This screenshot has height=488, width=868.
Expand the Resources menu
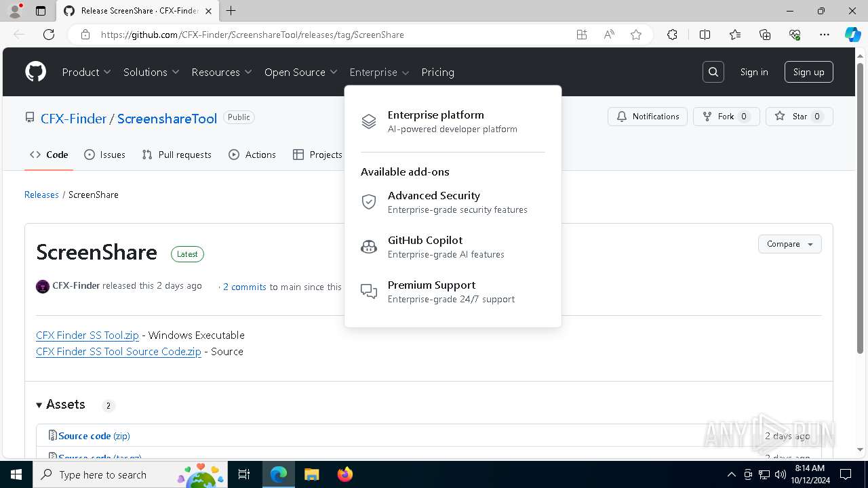222,72
